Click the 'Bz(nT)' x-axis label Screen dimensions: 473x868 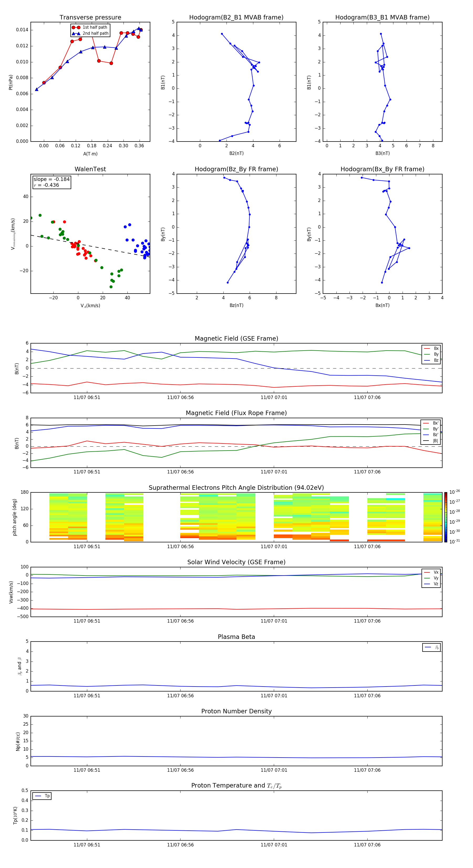tap(236, 305)
